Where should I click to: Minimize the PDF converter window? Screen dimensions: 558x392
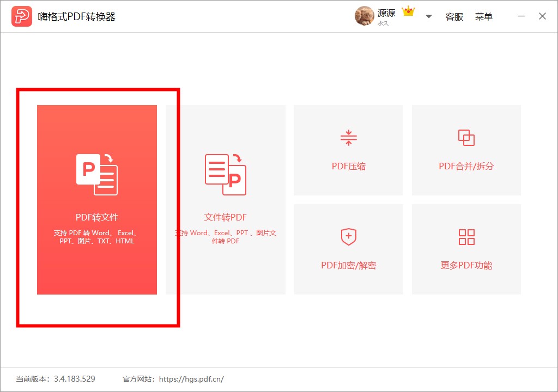point(521,16)
